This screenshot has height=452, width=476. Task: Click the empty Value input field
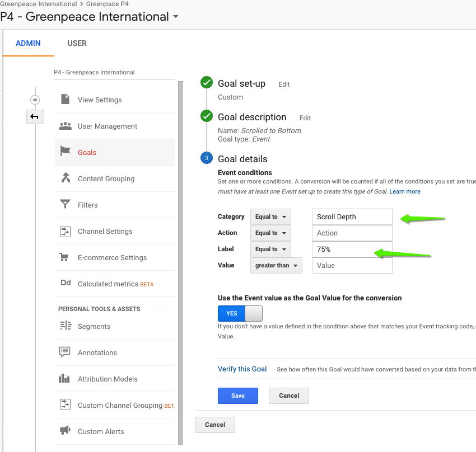(352, 265)
